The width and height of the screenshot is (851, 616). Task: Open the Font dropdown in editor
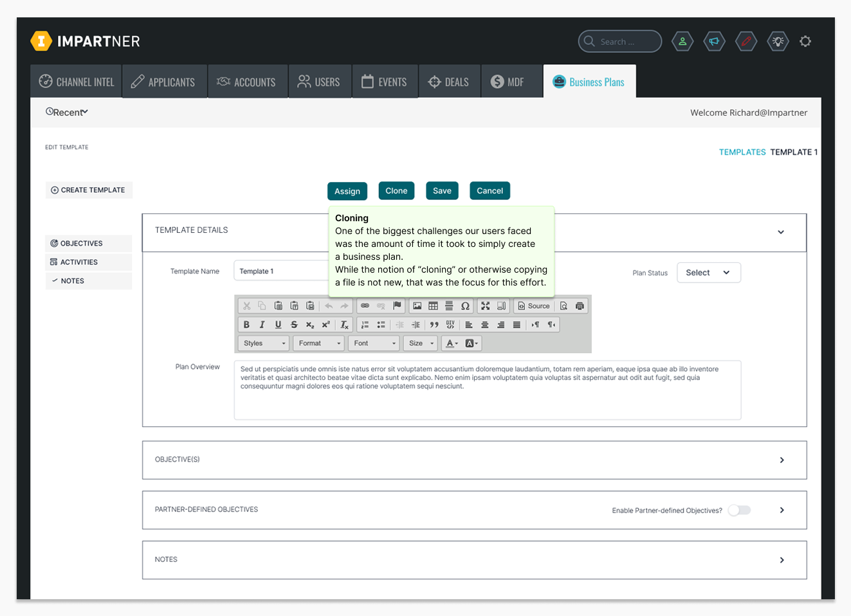[374, 343]
